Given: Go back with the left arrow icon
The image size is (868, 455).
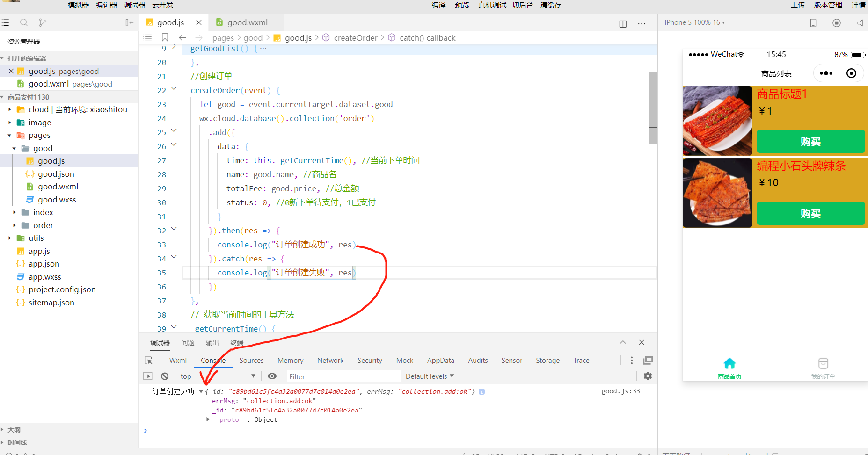Looking at the screenshot, I should pyautogui.click(x=182, y=37).
